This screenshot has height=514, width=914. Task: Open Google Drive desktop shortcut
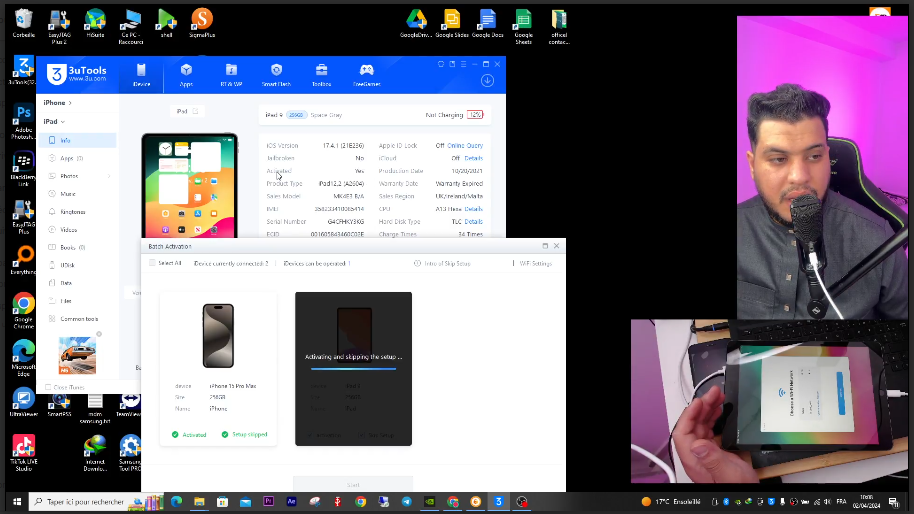[x=416, y=23]
